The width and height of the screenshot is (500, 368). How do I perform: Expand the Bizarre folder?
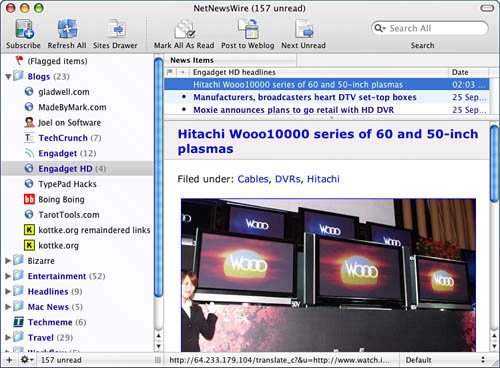point(8,261)
